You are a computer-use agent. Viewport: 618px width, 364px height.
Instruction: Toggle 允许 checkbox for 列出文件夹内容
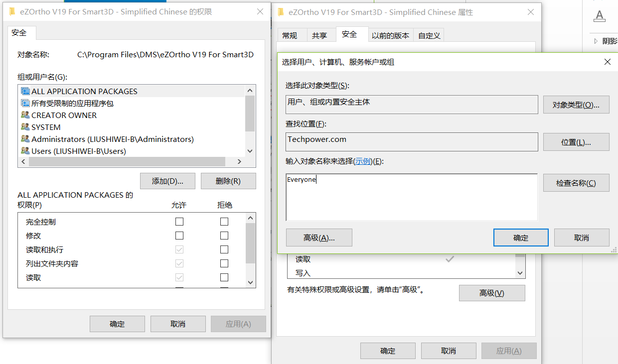click(179, 263)
